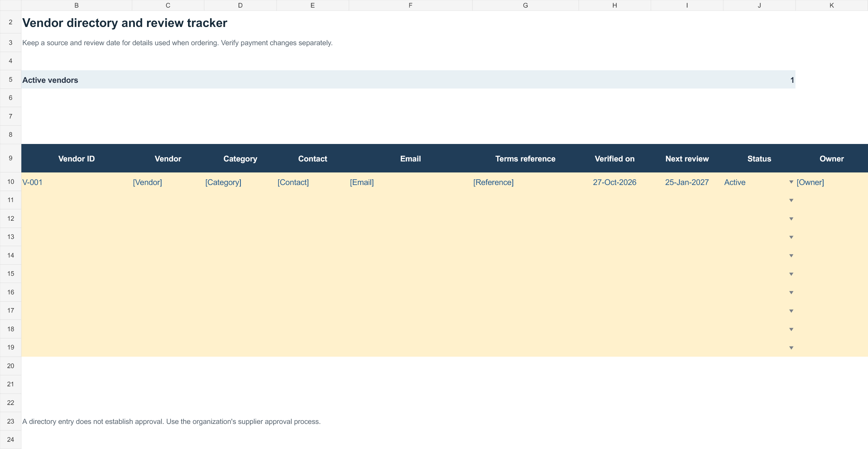Select the directory entry approval note text
Viewport: 868px width, 449px height.
171,421
